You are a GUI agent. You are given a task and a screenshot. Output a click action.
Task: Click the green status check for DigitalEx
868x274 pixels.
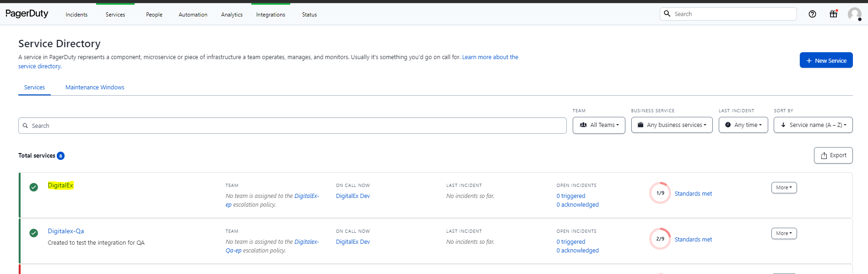click(34, 187)
